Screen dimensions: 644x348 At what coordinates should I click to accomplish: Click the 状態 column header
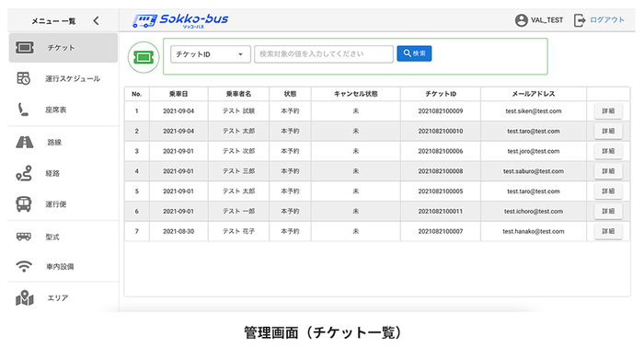(290, 94)
